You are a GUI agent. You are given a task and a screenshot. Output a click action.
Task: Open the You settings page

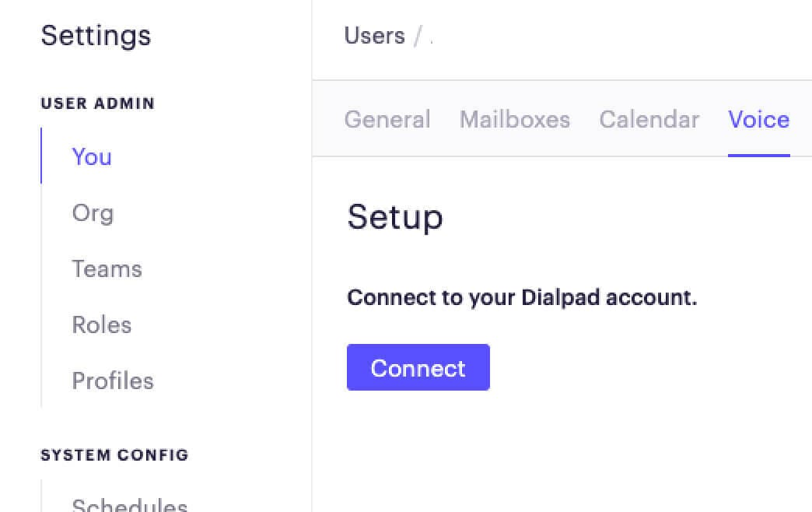pyautogui.click(x=91, y=157)
